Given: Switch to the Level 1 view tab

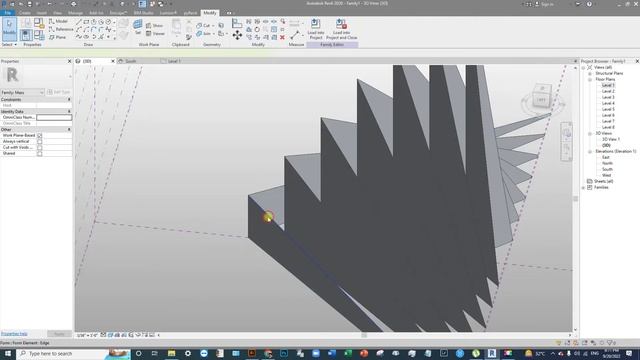Looking at the screenshot, I should click(174, 61).
